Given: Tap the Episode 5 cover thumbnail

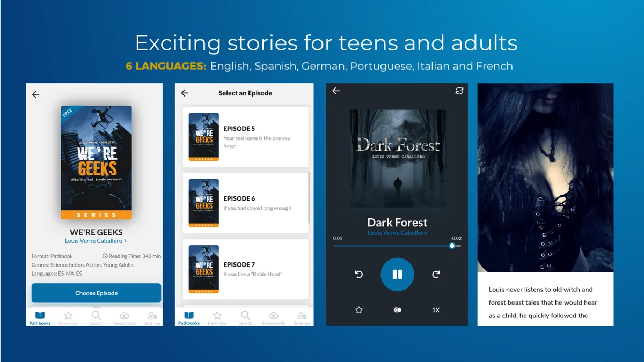Looking at the screenshot, I should pyautogui.click(x=204, y=137).
